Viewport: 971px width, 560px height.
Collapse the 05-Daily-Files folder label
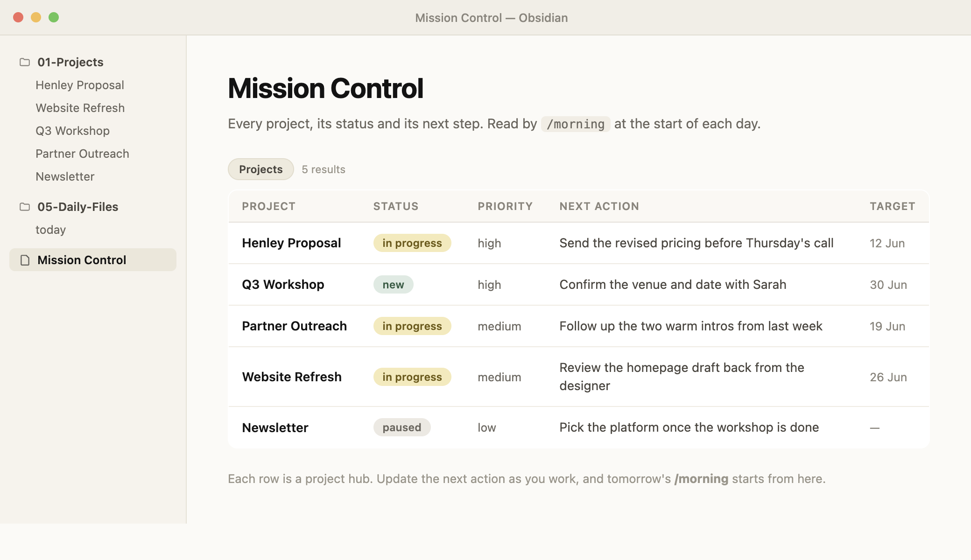[x=78, y=207]
